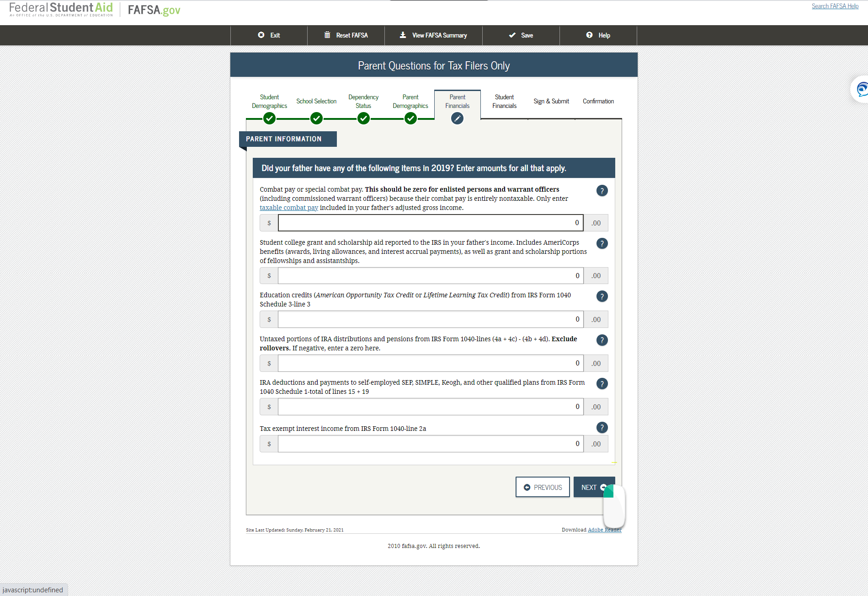Click the Save checkmark icon
Viewport: 868px width, 596px height.
tap(512, 35)
